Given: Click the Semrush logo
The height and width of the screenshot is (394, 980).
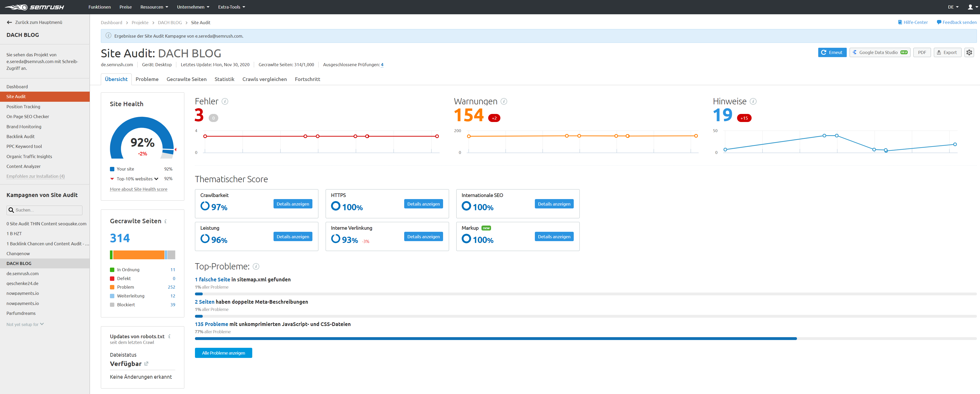Looking at the screenshot, I should (x=35, y=7).
